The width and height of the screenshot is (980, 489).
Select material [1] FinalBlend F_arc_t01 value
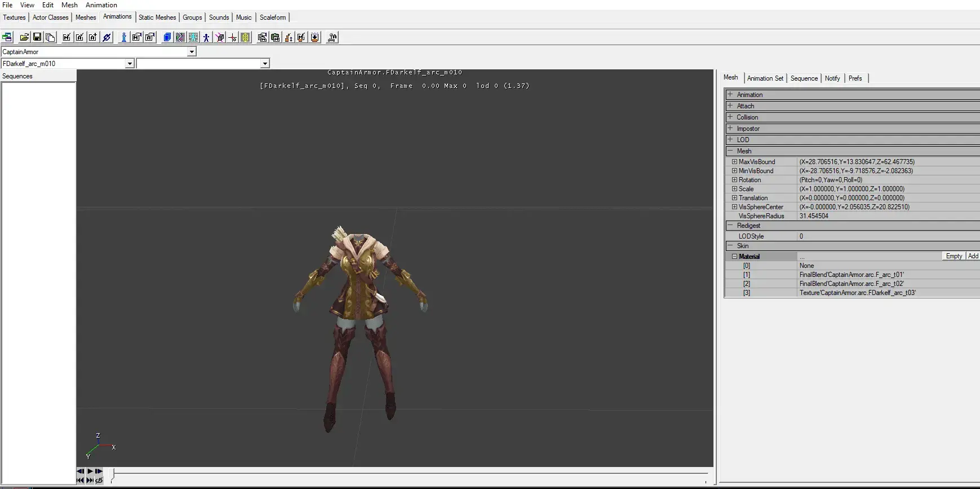coord(889,275)
